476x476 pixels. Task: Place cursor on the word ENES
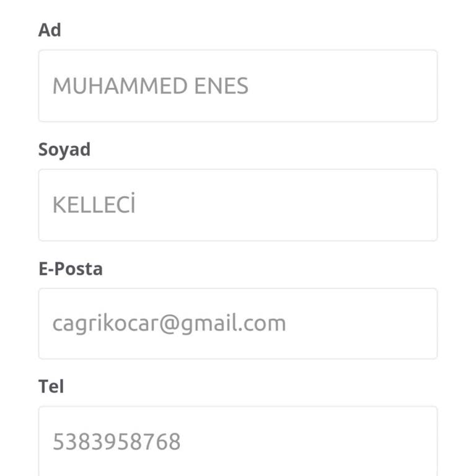(x=221, y=86)
